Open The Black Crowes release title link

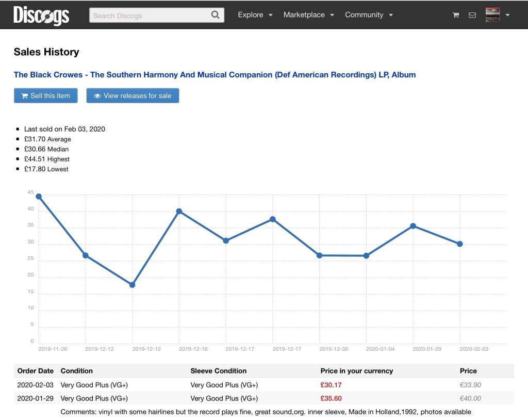[x=214, y=75]
